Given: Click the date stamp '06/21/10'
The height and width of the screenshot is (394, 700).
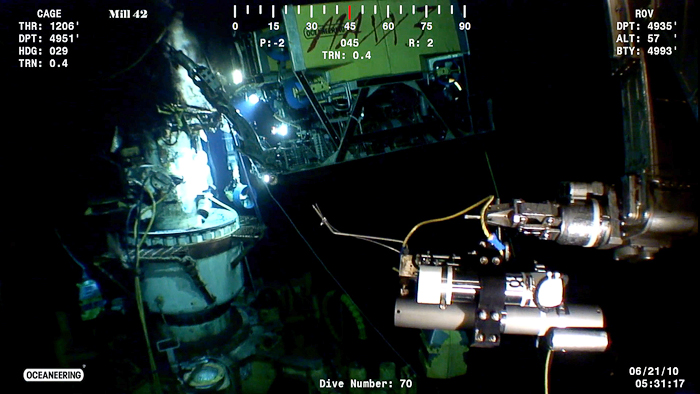Looking at the screenshot, I should coord(654,371).
